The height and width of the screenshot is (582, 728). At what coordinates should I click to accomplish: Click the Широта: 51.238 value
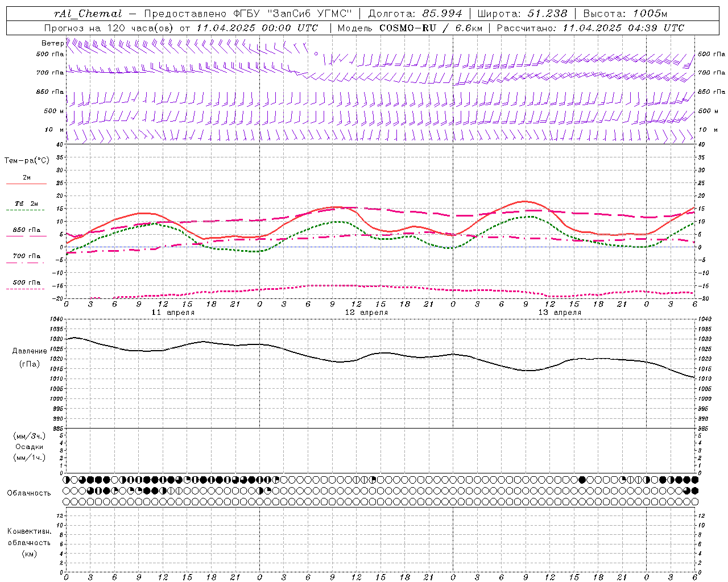click(x=523, y=14)
